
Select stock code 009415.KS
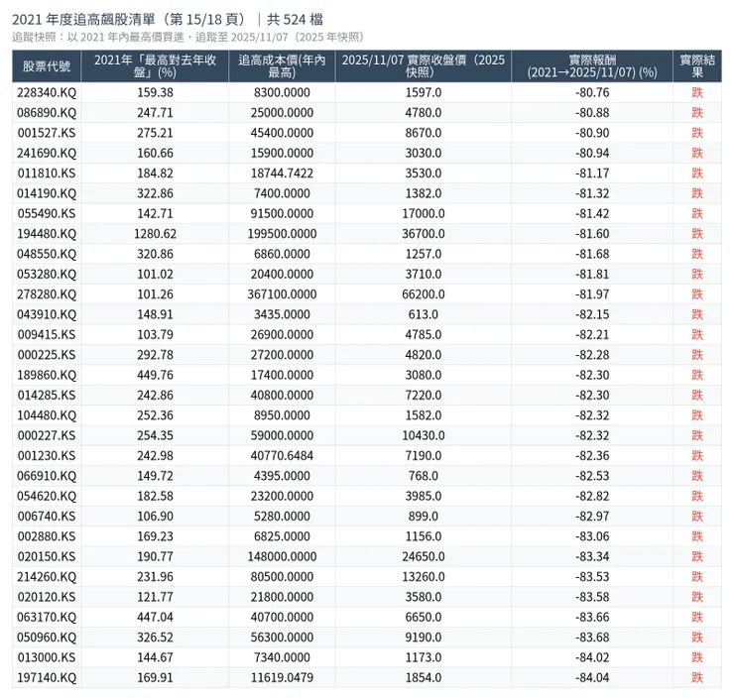tap(47, 334)
